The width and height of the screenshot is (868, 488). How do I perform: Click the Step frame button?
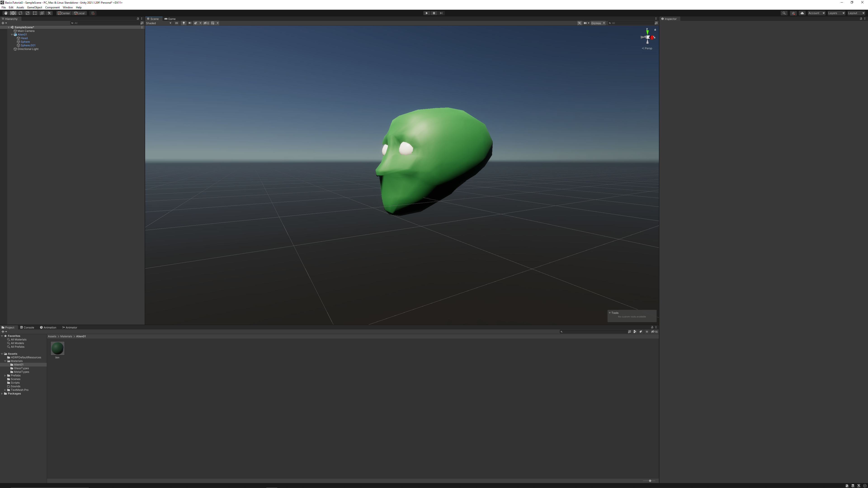click(441, 13)
